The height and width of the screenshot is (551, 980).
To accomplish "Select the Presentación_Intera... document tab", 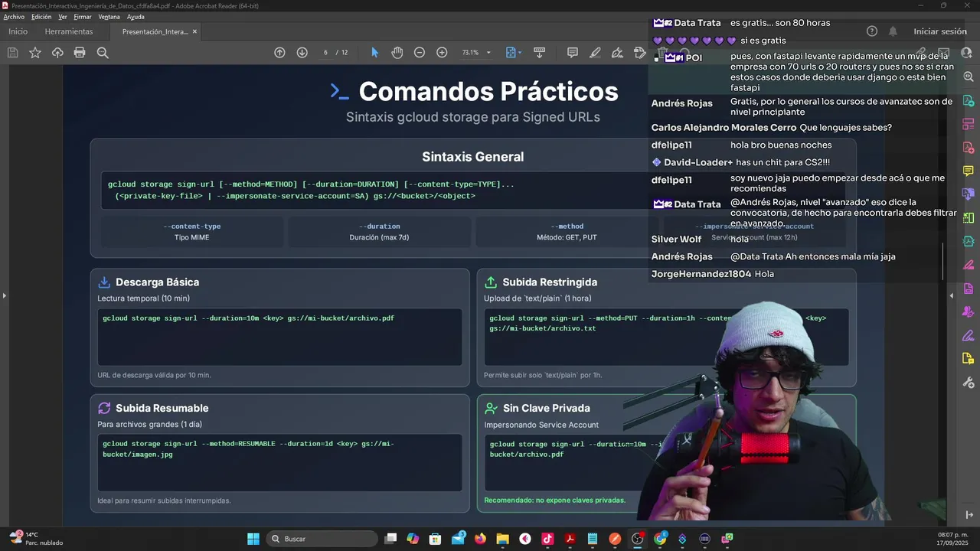I will (x=155, y=31).
